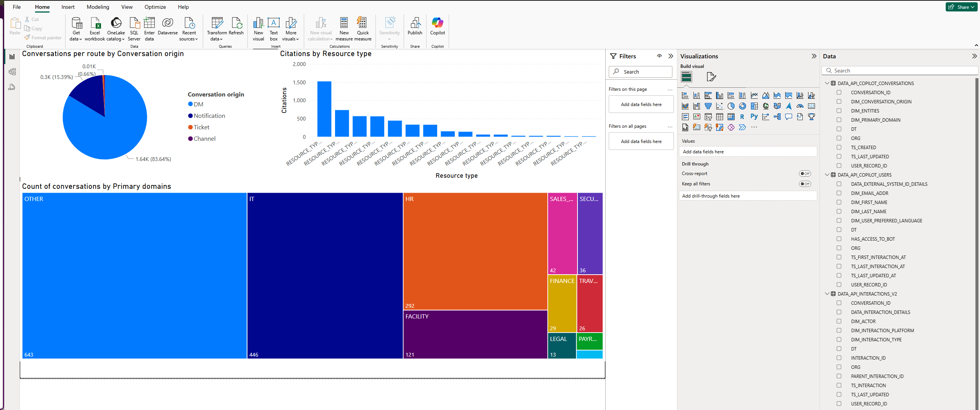Viewport: 980px width, 410px height.
Task: Switch to the Optimize ribbon tab
Action: pyautogui.click(x=155, y=7)
